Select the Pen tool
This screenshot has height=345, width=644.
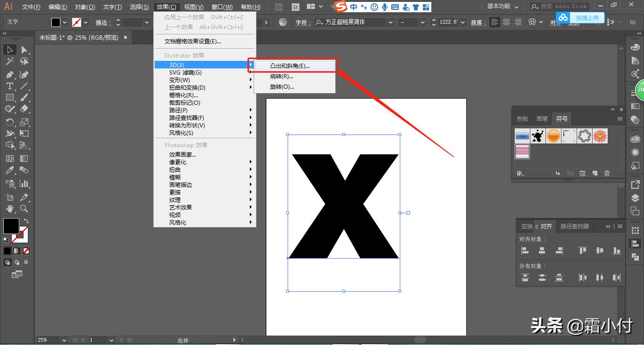[9, 75]
